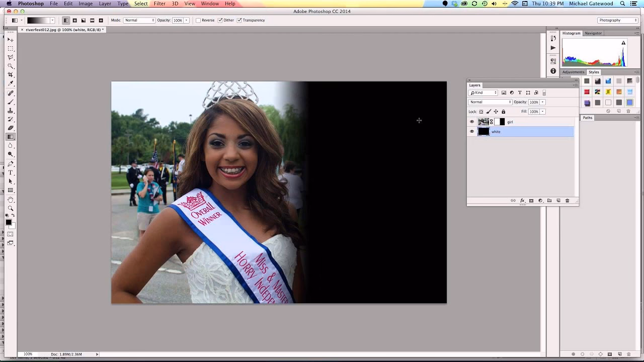
Task: Select the Type tool
Action: (11, 172)
